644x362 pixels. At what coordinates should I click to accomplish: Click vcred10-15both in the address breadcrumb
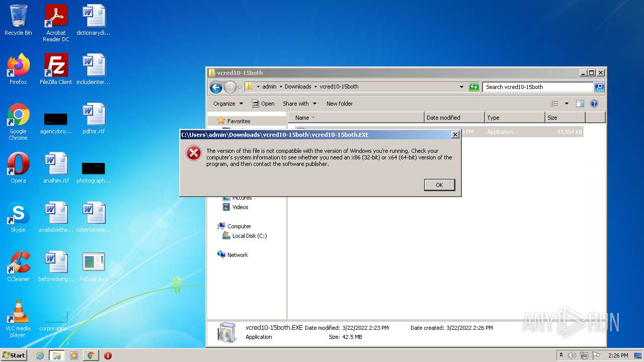pyautogui.click(x=339, y=86)
